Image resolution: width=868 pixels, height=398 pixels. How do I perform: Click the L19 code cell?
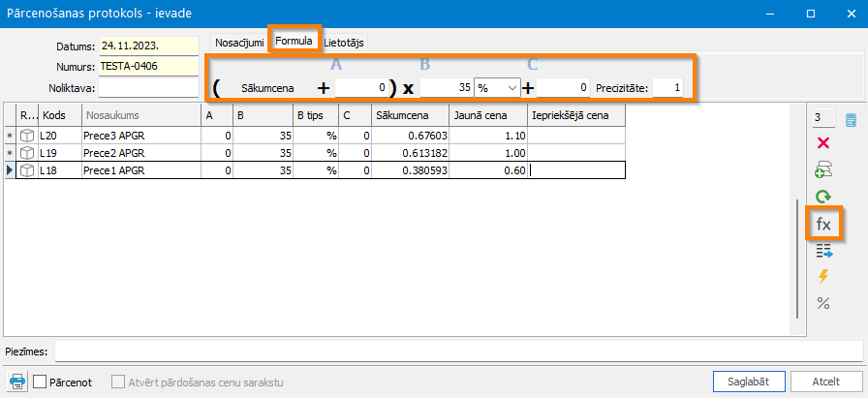tap(60, 153)
